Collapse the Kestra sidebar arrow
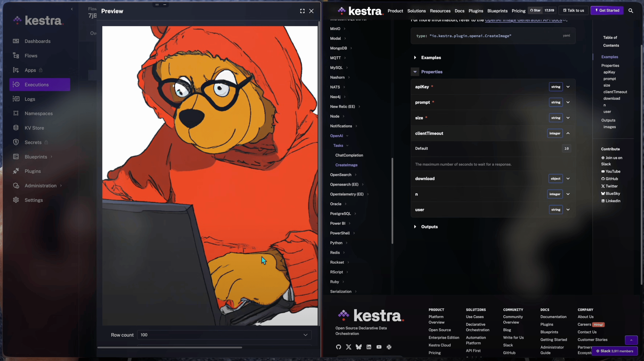644x361 pixels. (72, 9)
